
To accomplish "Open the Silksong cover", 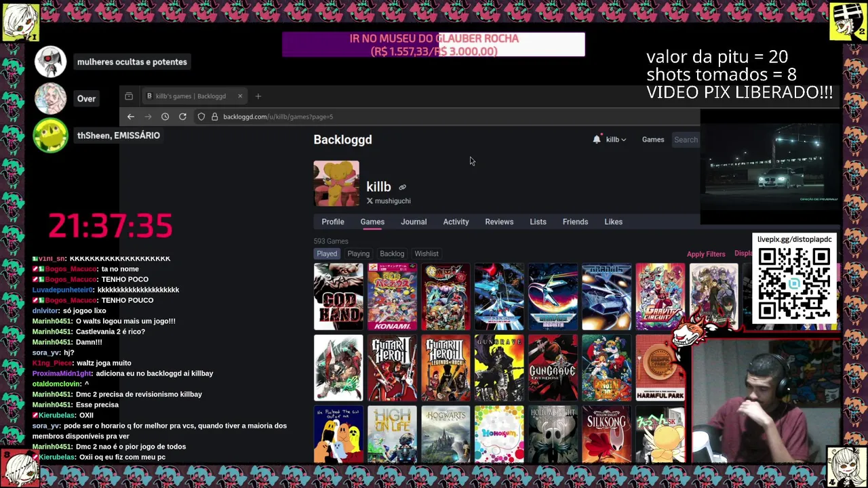I will 606,434.
